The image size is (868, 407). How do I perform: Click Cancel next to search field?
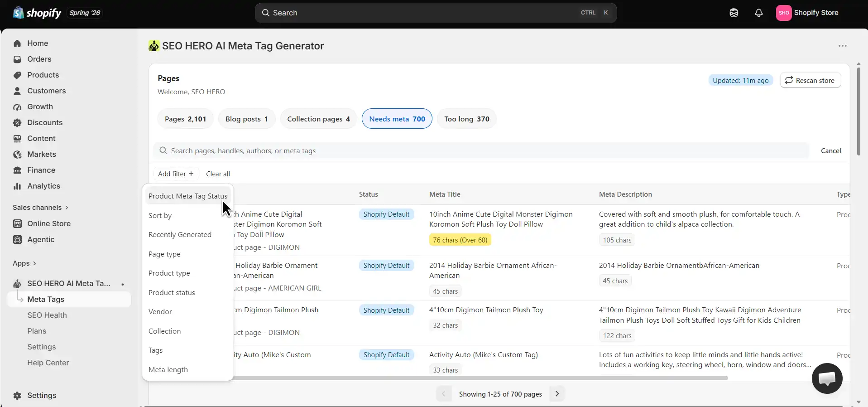point(831,151)
